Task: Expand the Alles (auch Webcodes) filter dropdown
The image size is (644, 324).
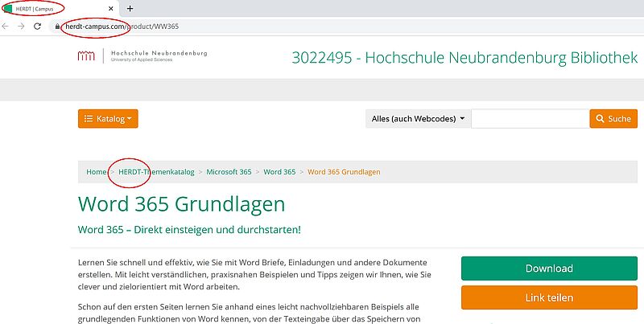Action: (x=418, y=118)
